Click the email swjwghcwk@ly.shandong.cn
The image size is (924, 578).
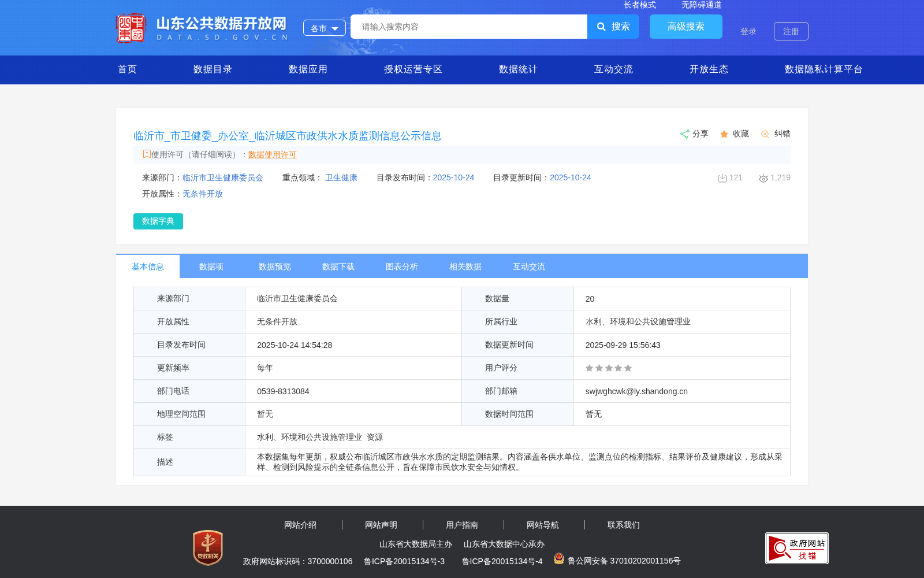point(636,391)
